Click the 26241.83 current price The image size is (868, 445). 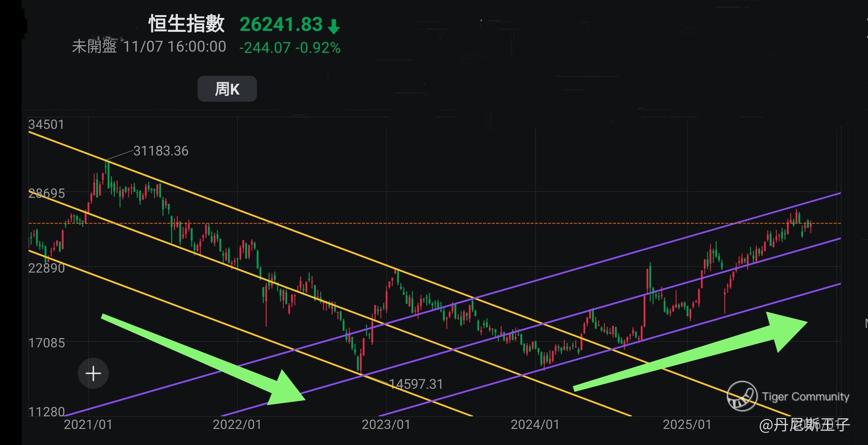point(281,25)
